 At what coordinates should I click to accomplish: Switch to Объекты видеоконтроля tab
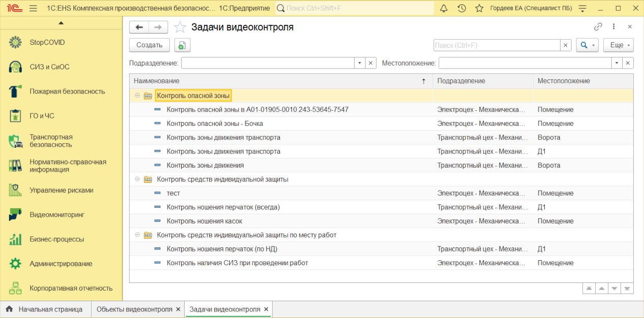(134, 309)
